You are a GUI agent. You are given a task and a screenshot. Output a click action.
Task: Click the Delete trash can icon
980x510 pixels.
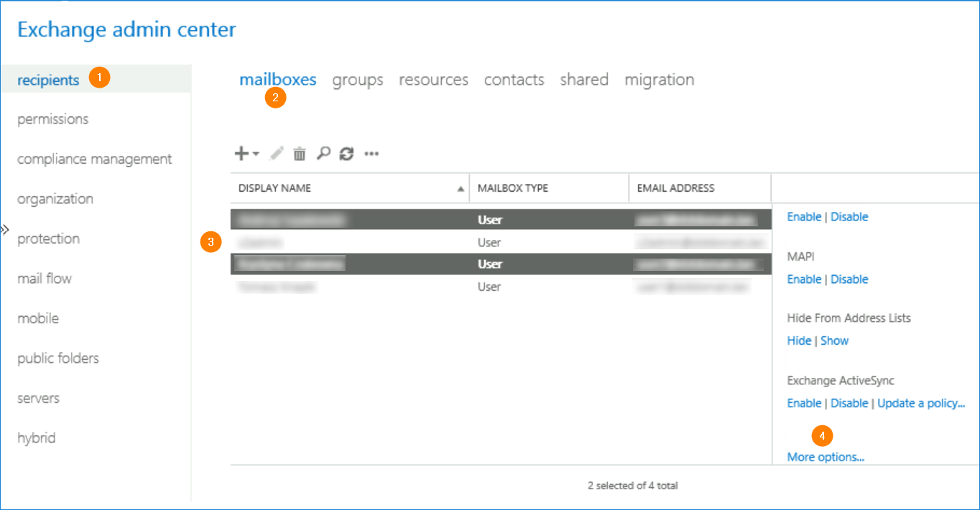pos(299,152)
